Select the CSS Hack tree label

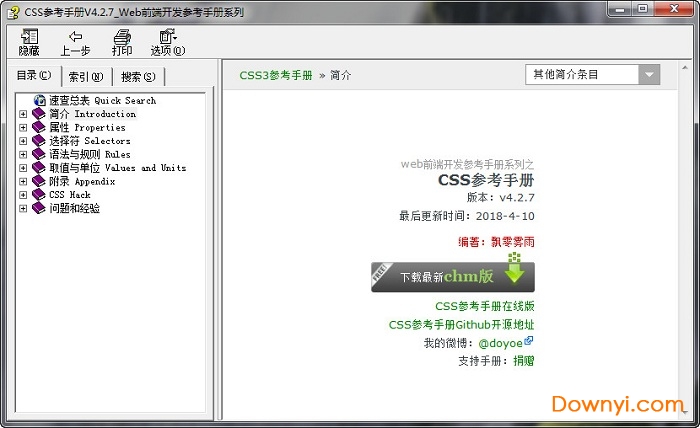click(x=70, y=195)
